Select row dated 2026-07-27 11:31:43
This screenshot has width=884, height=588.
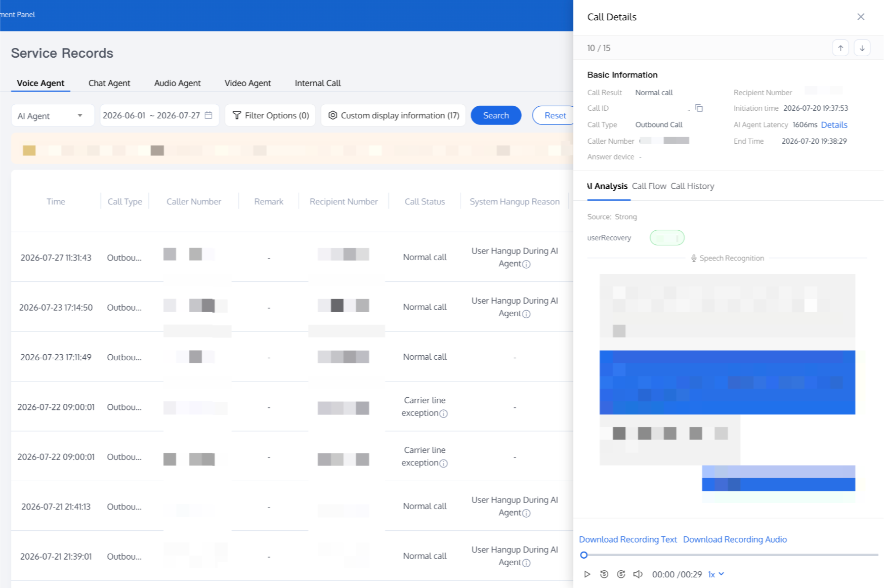tap(292, 257)
